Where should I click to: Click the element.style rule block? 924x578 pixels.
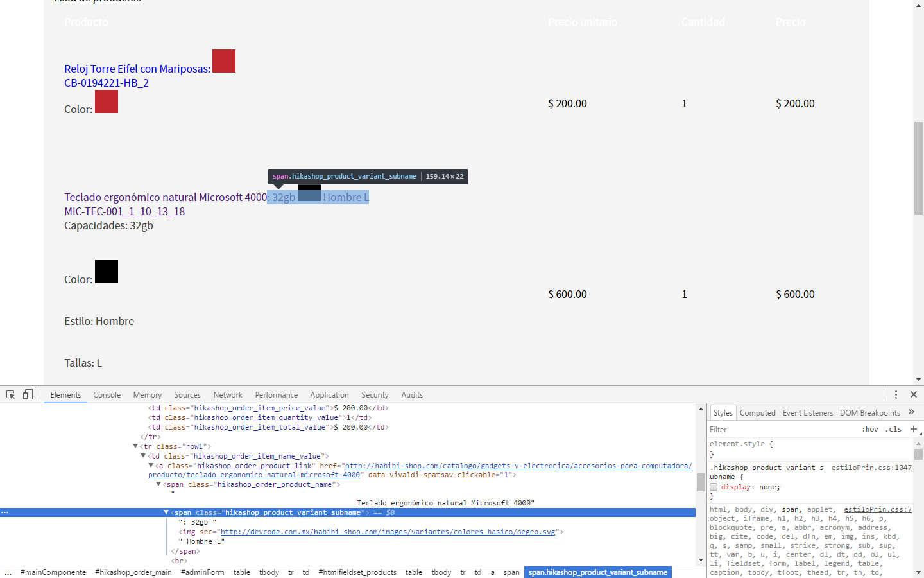click(810, 449)
